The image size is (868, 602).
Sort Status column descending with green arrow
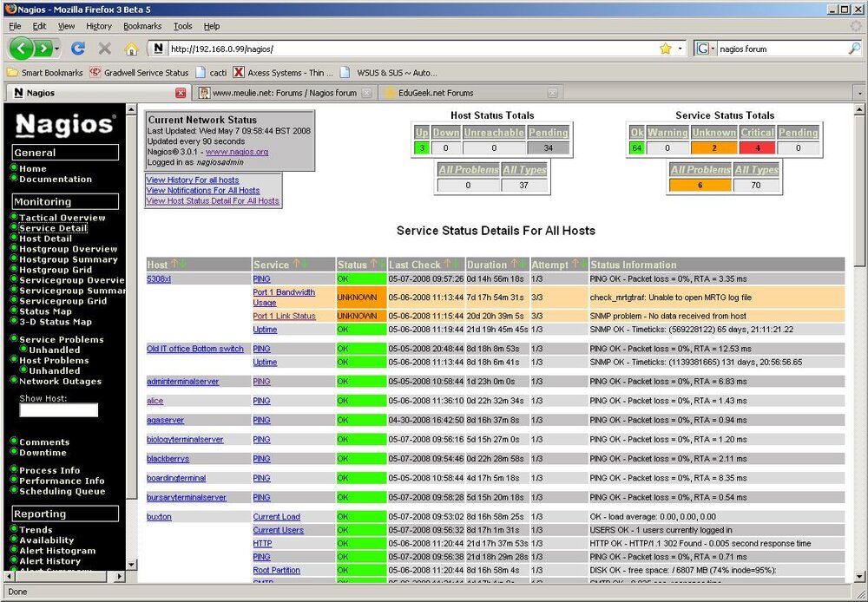point(381,265)
